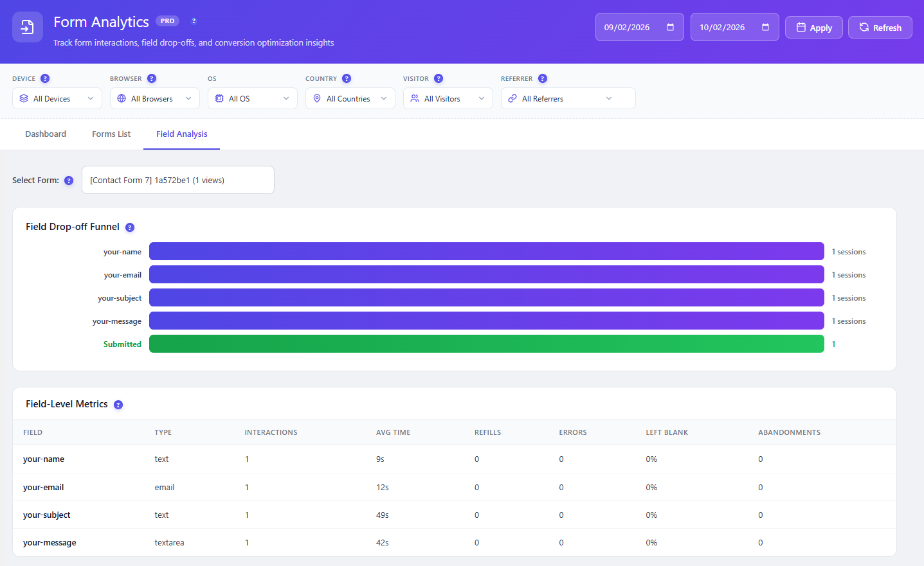Open the All Devices dropdown
Image resolution: width=924 pixels, height=566 pixels.
[57, 98]
